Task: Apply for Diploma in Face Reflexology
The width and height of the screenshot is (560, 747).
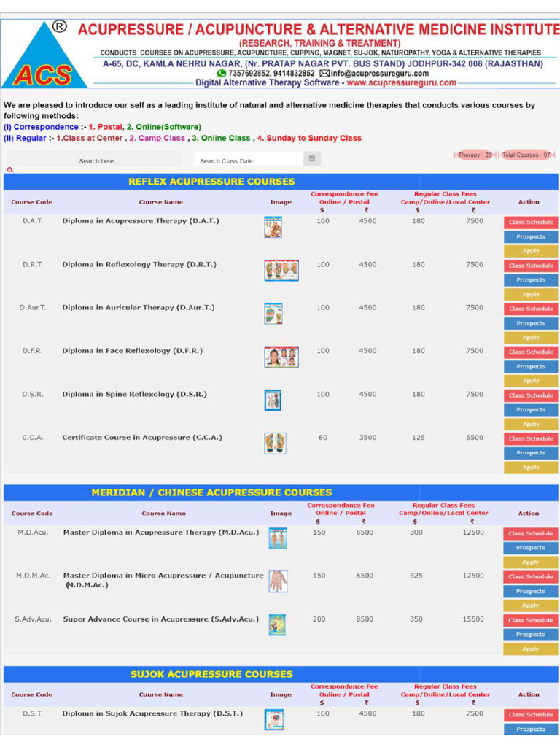Action: 531,381
